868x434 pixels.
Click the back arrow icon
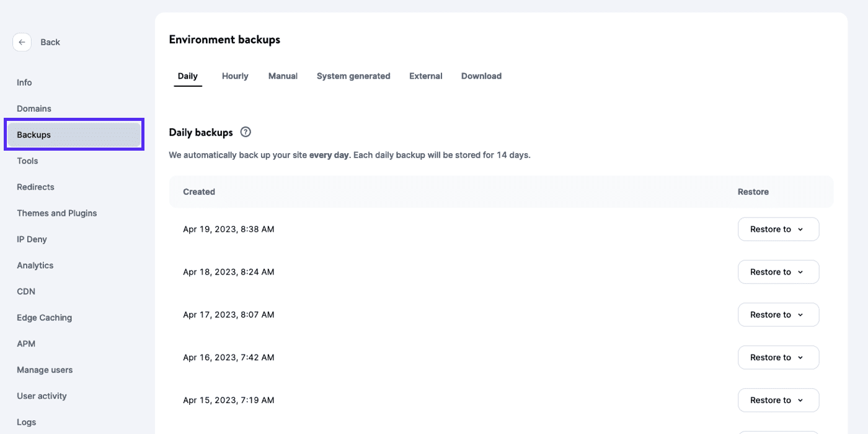(22, 42)
